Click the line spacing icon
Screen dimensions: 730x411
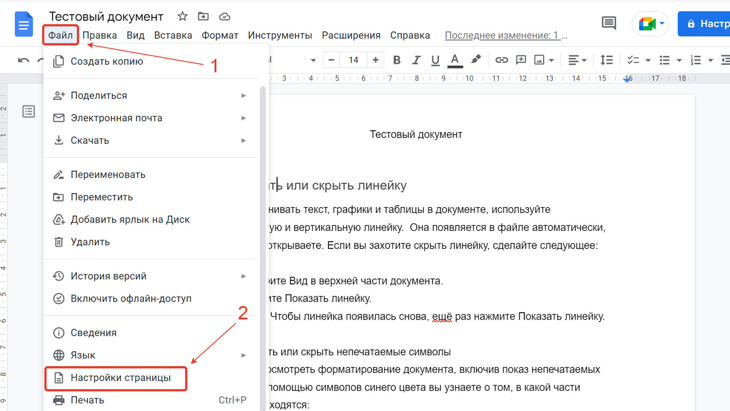pos(606,60)
